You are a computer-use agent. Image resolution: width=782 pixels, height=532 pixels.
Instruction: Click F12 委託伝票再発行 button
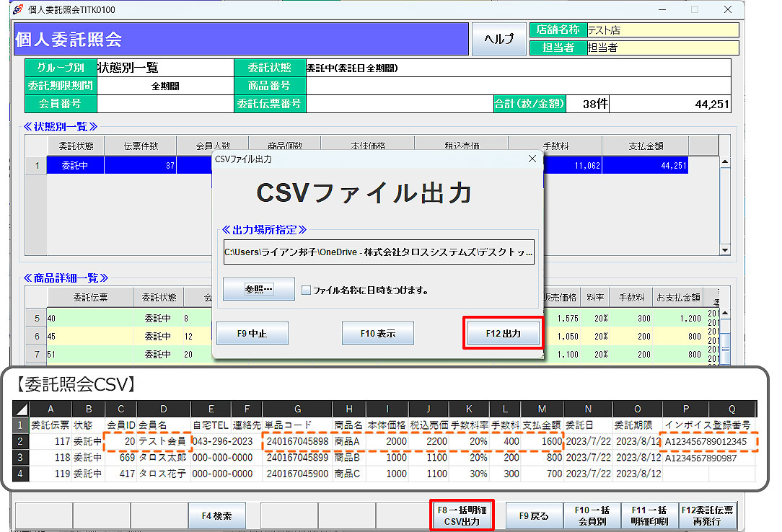click(x=707, y=515)
